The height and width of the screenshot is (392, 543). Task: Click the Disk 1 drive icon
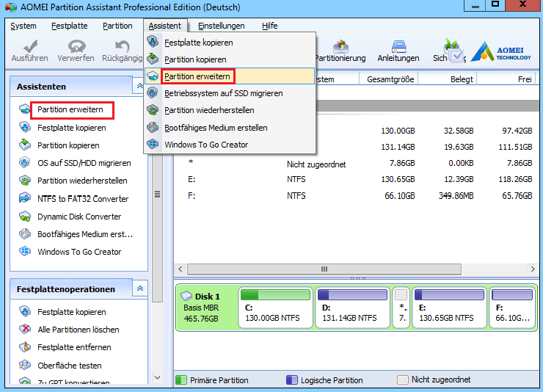pyautogui.click(x=186, y=296)
